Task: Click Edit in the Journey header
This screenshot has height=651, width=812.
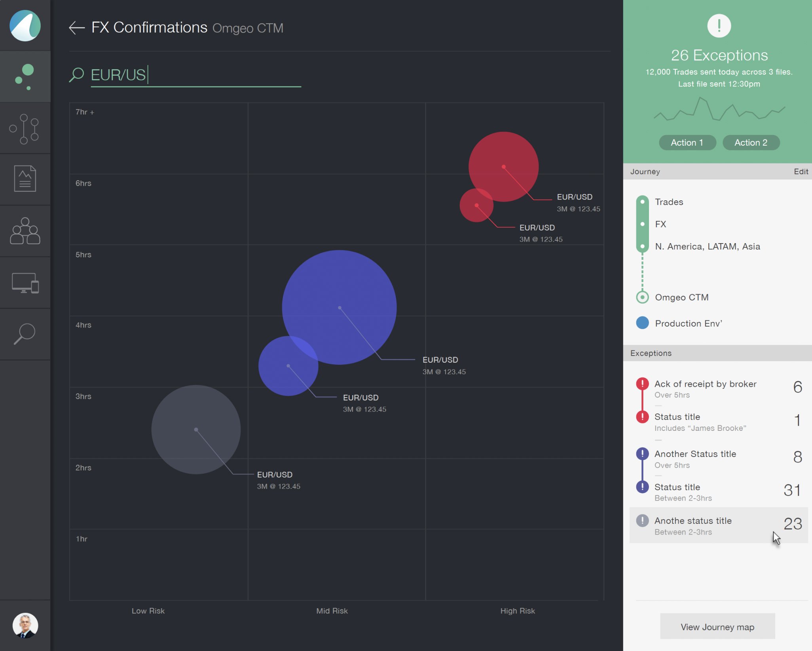Action: point(801,171)
